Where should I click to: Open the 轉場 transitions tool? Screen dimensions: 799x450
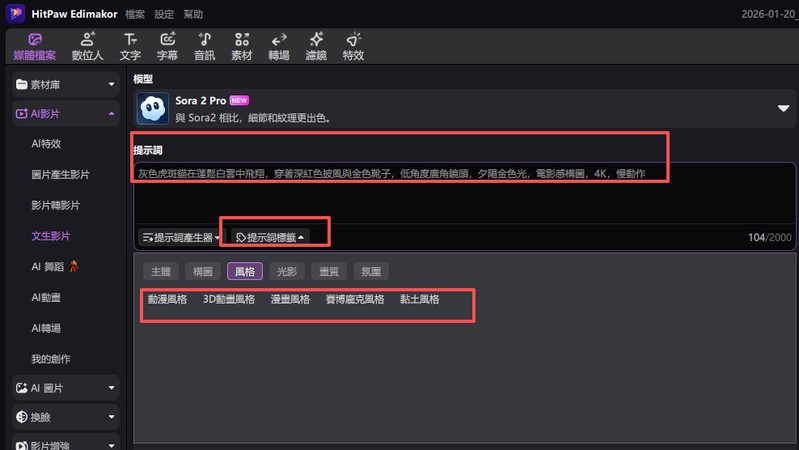click(x=279, y=47)
